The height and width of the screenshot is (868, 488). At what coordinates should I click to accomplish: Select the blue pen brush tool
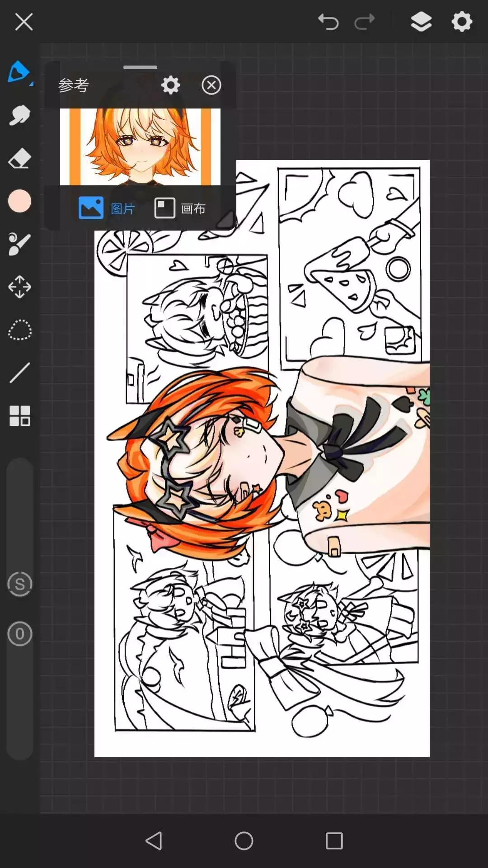coord(19,72)
